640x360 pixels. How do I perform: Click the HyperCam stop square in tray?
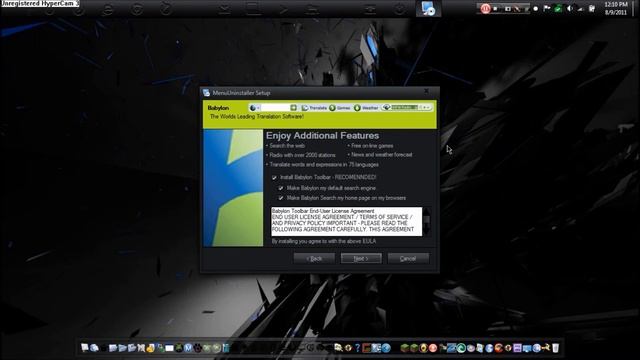point(496,8)
